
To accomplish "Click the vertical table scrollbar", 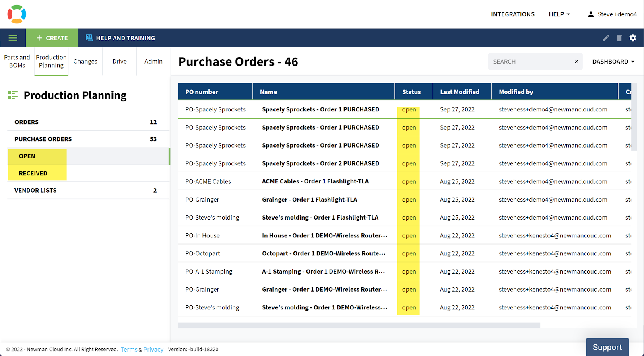I will 634,117.
